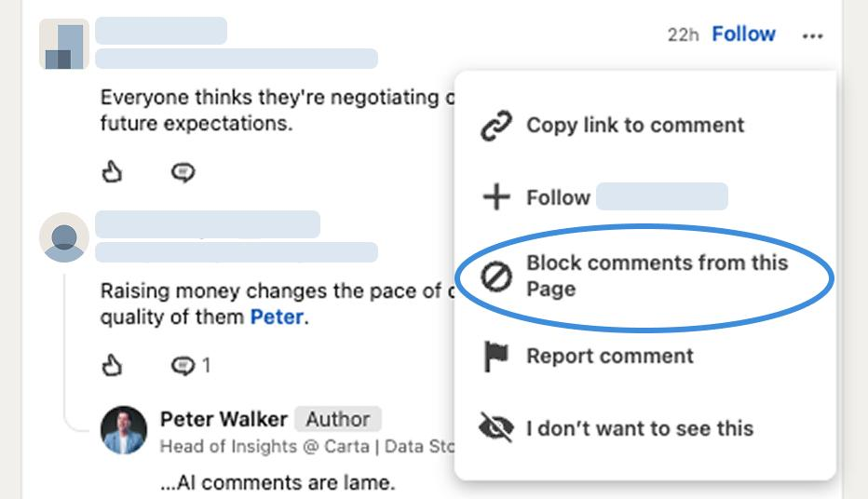The height and width of the screenshot is (499, 868).
Task: Open the three-dots comment options menu
Action: point(812,36)
